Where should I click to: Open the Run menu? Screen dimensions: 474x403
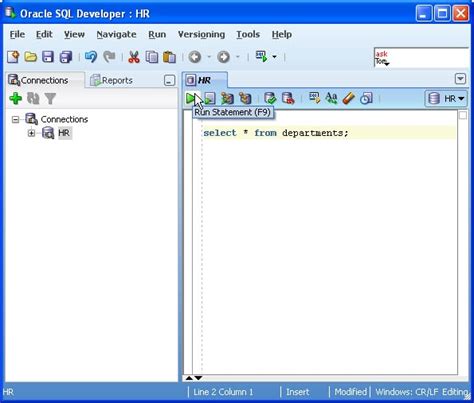(x=157, y=34)
